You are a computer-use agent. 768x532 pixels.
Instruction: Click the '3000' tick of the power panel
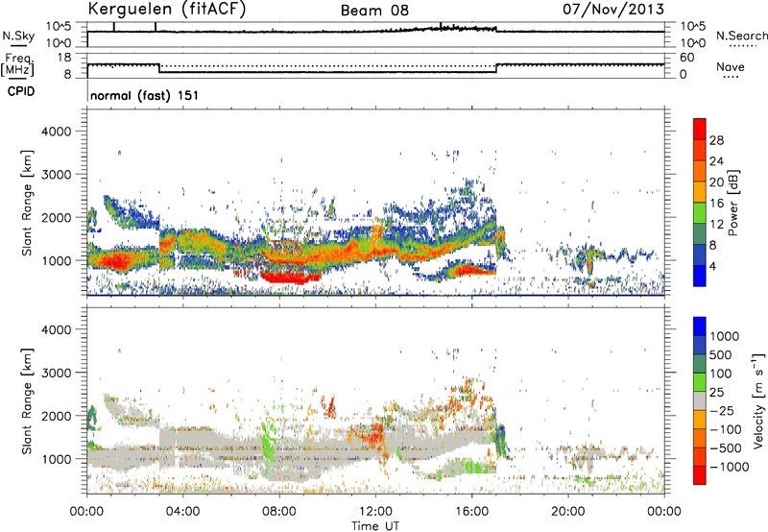coord(56,175)
